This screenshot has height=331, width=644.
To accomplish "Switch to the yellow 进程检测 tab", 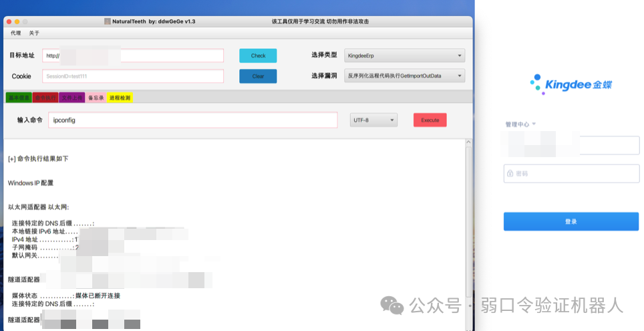I will [120, 98].
